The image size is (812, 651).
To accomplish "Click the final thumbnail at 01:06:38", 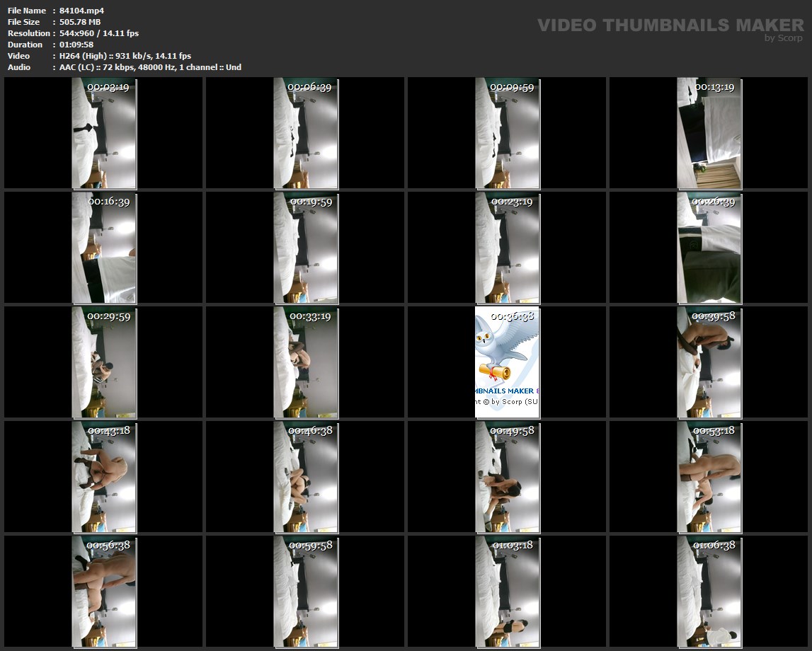I will tap(709, 592).
